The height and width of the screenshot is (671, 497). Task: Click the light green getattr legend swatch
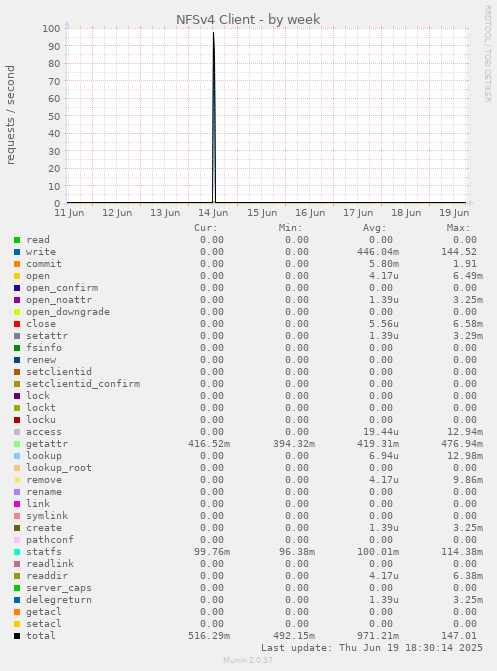tap(17, 444)
